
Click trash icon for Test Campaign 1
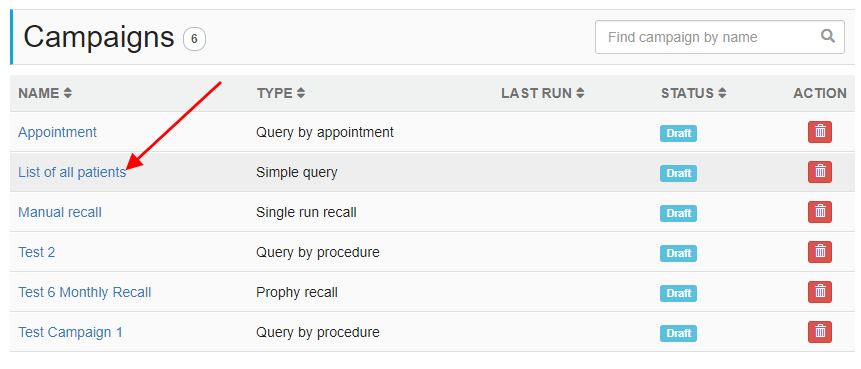coord(820,332)
